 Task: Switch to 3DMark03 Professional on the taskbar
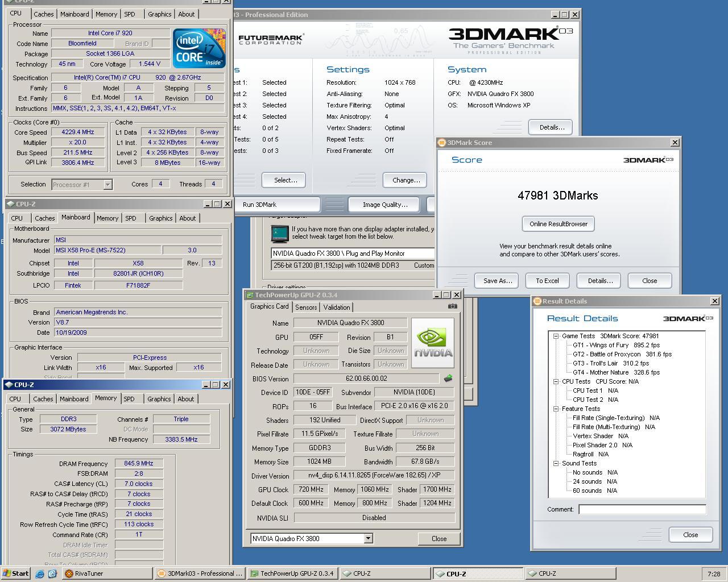pos(200,573)
